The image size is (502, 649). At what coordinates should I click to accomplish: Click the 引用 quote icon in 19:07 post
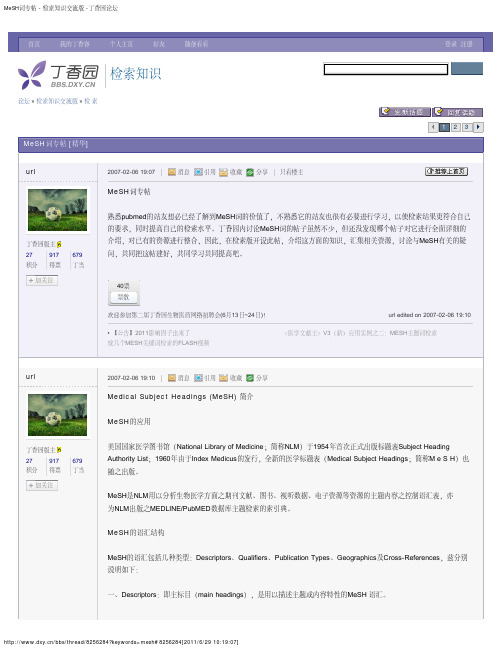[198, 172]
